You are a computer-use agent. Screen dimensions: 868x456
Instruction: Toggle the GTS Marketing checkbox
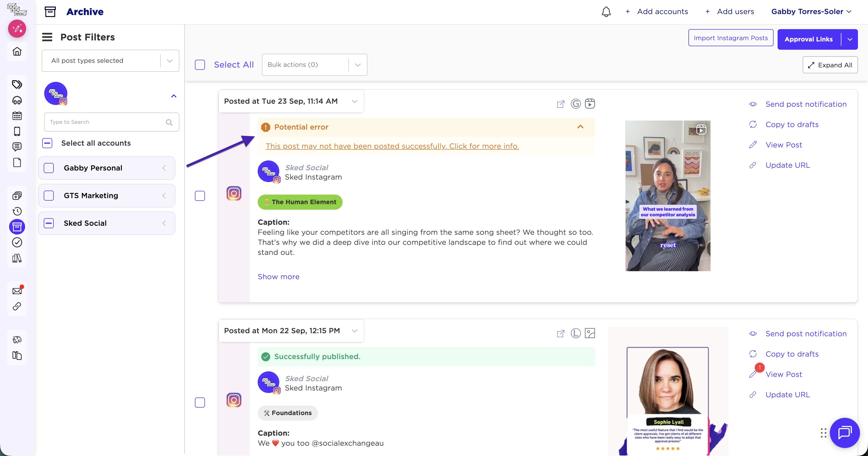click(49, 195)
